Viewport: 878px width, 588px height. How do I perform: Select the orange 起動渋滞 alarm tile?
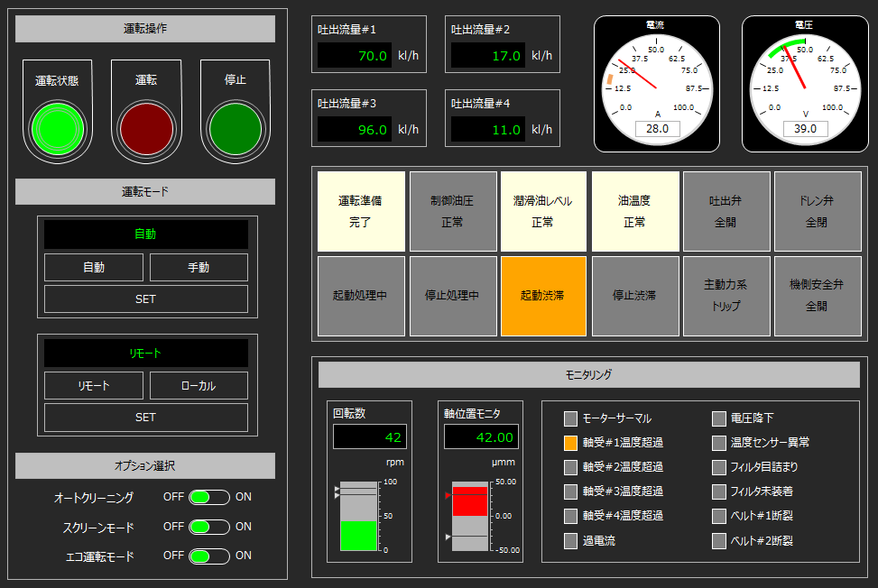point(543,296)
